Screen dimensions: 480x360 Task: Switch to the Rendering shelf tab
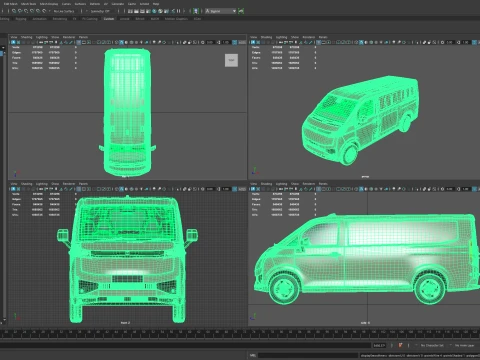pyautogui.click(x=60, y=19)
